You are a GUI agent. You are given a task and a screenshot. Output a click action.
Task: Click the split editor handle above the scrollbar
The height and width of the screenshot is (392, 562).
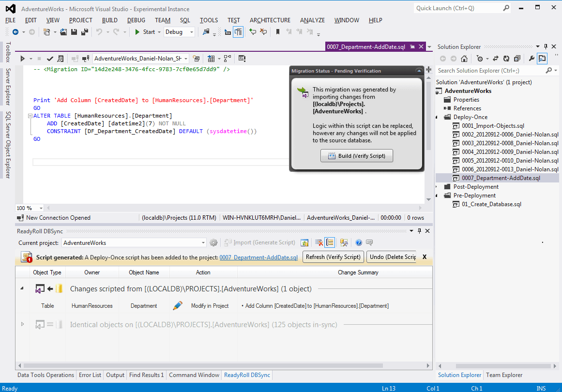pos(429,70)
